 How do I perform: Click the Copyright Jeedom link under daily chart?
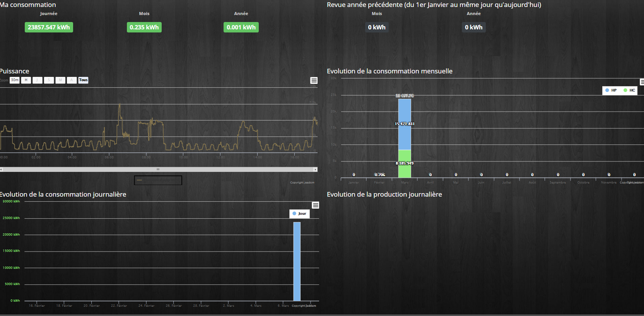click(x=304, y=306)
